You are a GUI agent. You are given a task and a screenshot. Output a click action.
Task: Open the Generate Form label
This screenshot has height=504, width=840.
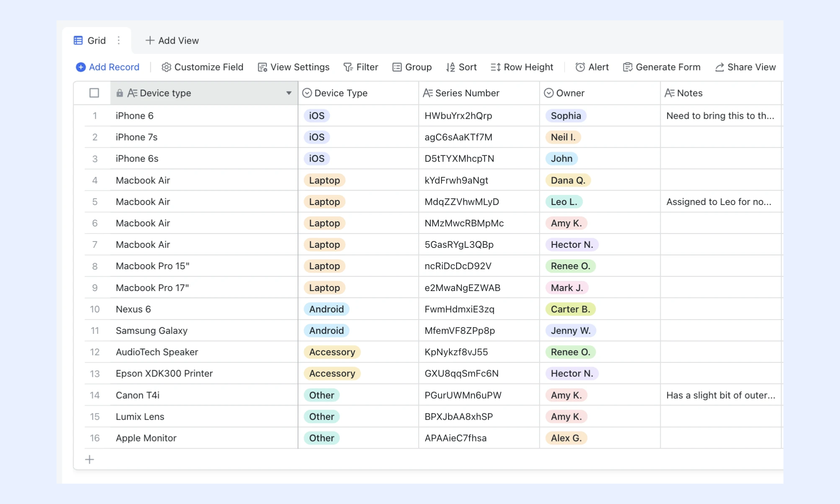click(x=668, y=67)
